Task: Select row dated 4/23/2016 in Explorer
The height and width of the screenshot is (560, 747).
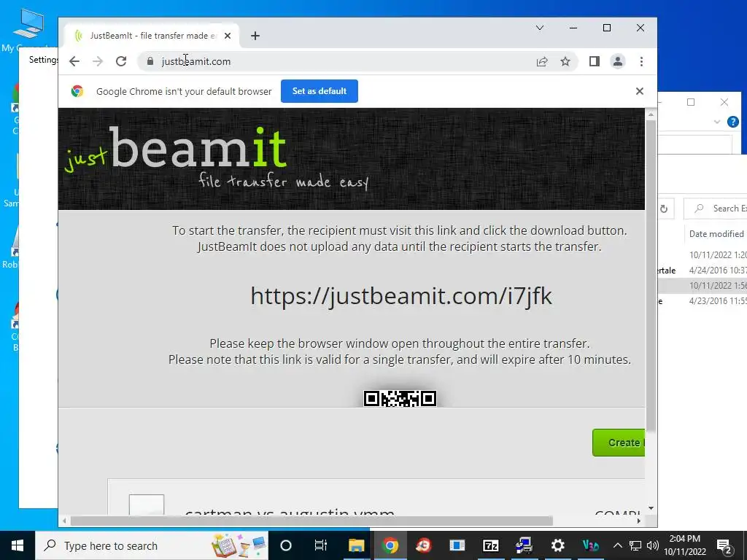Action: point(703,301)
